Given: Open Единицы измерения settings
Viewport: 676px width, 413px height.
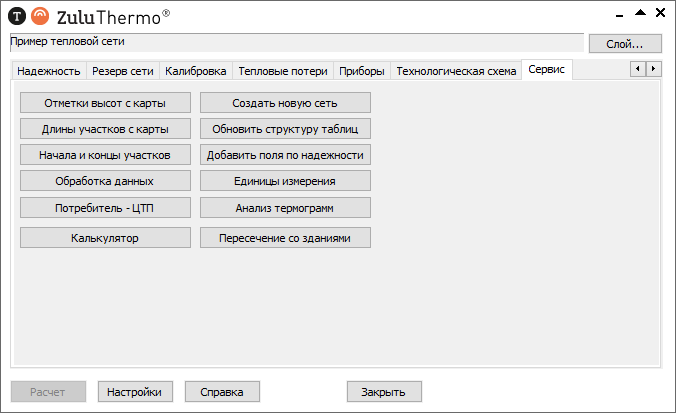Looking at the screenshot, I should point(285,181).
